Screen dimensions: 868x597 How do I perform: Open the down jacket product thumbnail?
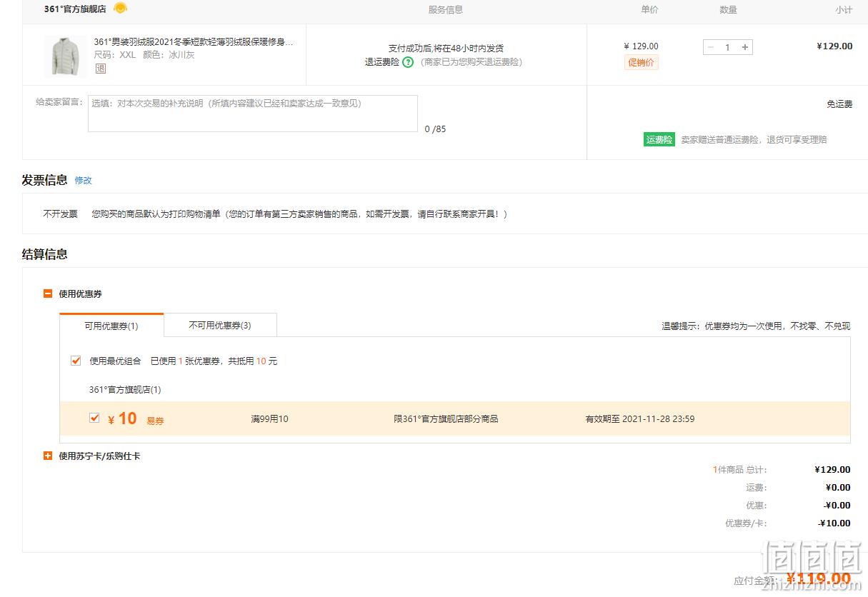click(x=65, y=56)
